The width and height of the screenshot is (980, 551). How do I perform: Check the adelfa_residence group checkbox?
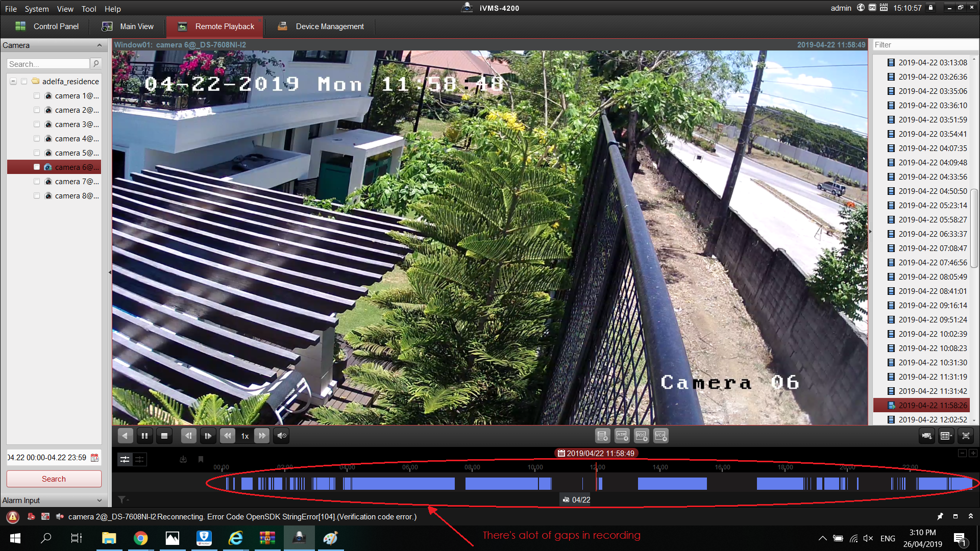(24, 82)
